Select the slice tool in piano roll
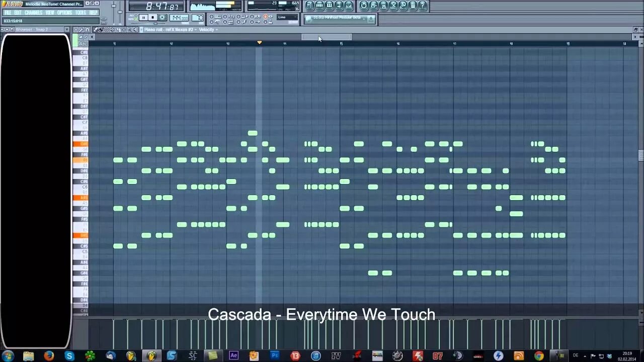The height and width of the screenshot is (362, 644). pos(118,30)
